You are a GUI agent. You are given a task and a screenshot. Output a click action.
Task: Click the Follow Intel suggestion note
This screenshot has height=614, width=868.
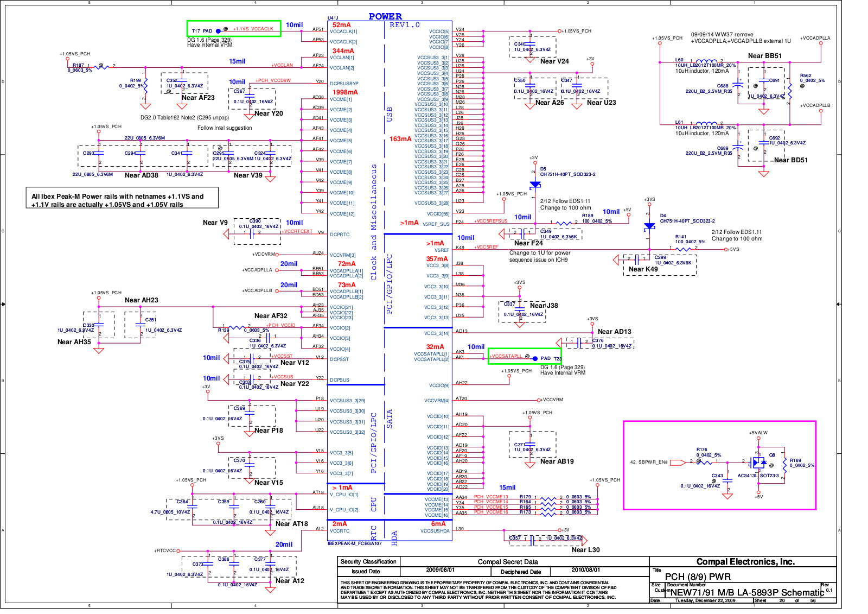[x=225, y=128]
